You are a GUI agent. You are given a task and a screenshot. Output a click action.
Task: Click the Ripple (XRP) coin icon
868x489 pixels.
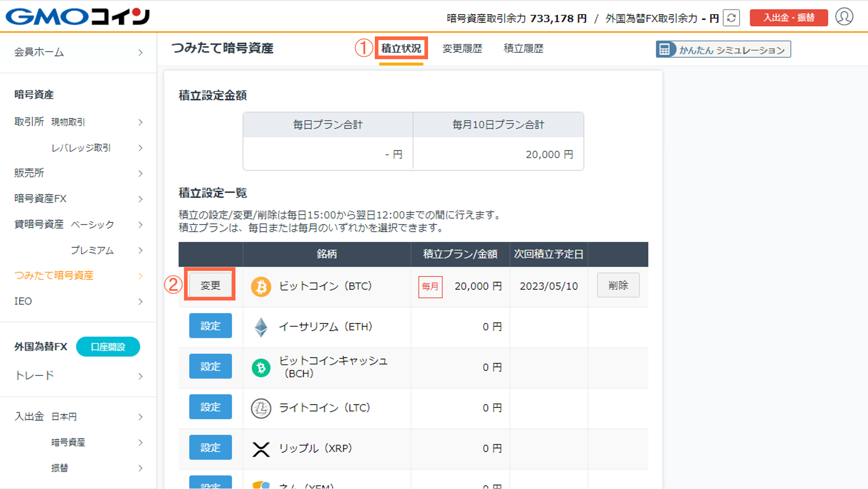pyautogui.click(x=261, y=448)
